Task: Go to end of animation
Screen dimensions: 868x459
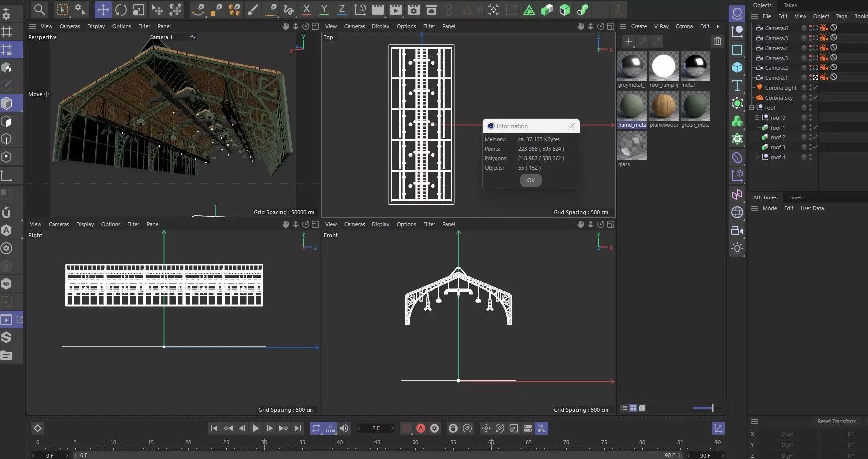Action: pyautogui.click(x=298, y=428)
